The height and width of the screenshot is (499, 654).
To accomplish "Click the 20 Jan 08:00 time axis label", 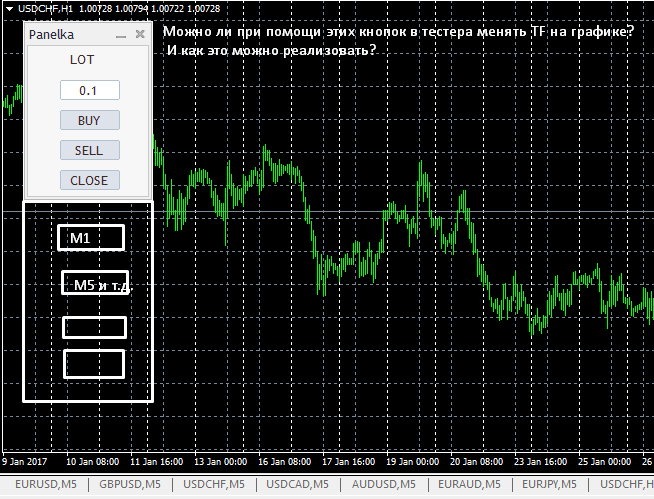I will click(x=476, y=462).
